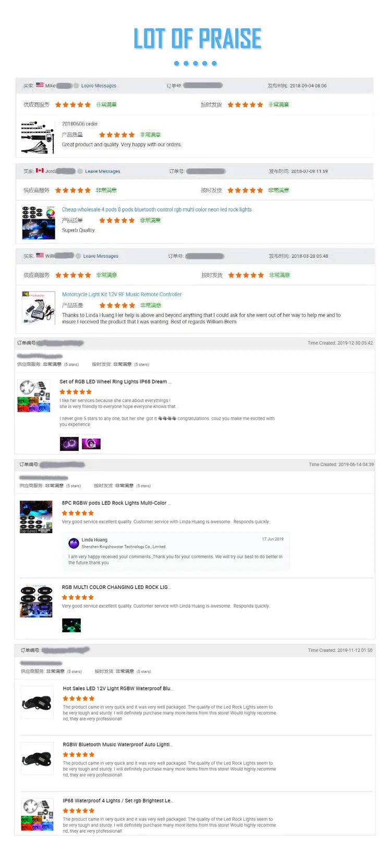Open Hot Sales LED 12V Light product thumbnail
391x868 pixels.
(x=37, y=702)
